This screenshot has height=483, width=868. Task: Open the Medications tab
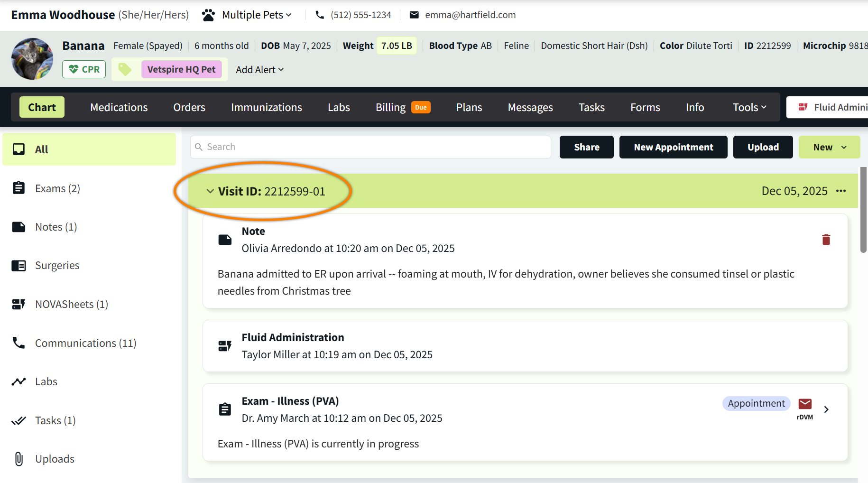(x=119, y=107)
